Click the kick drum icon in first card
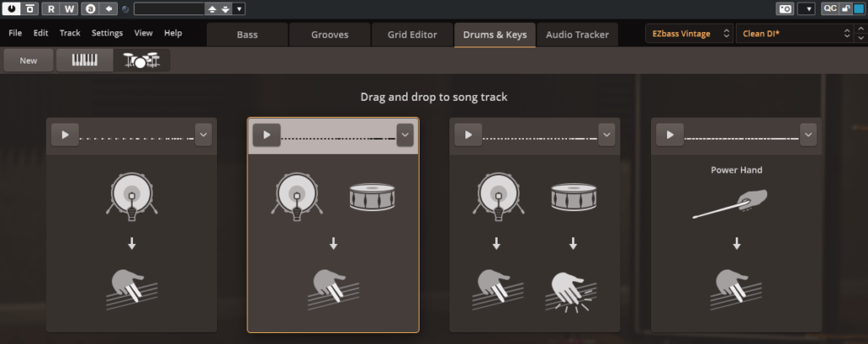Screen dimensions: 868x344 coord(131,197)
